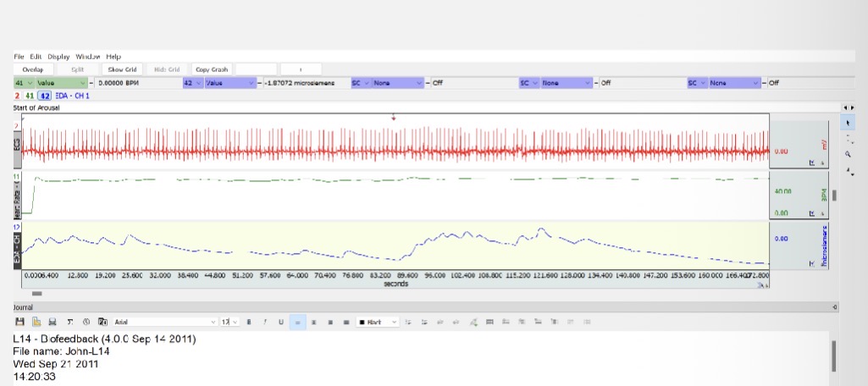
Task: Select the zoom magnifier tool
Action: pyautogui.click(x=849, y=155)
